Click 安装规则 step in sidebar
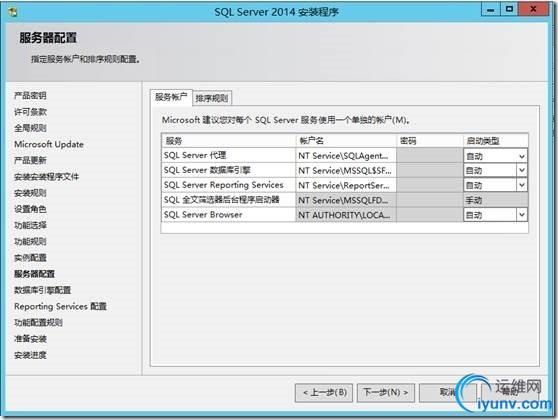Viewport: 558px width, 420px height. [x=30, y=193]
